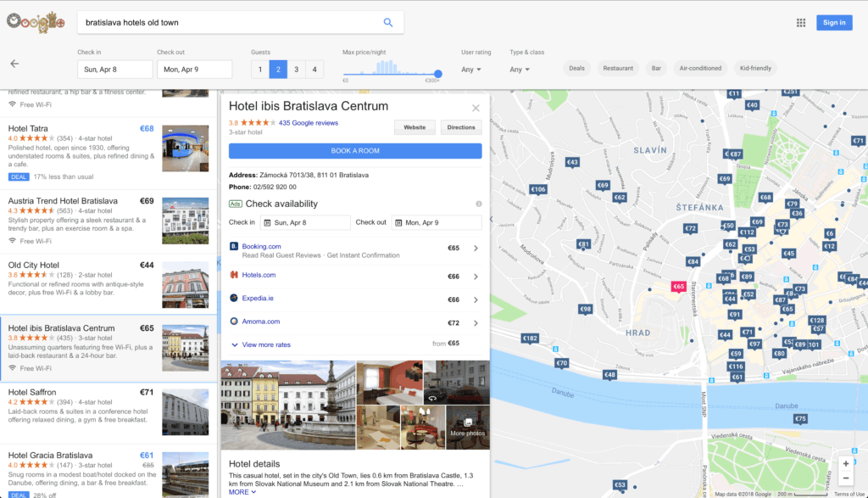Click the Directions button
Screen dimensions: 868x498
pos(461,127)
